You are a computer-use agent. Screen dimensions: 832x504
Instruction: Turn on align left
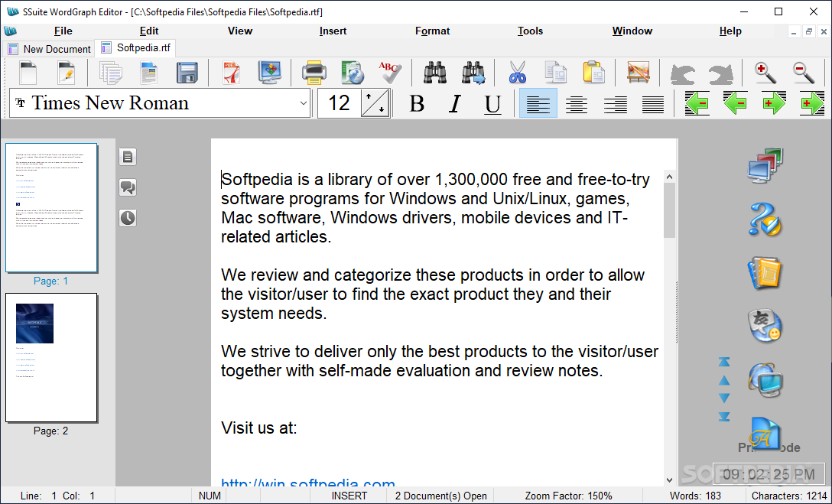pyautogui.click(x=538, y=103)
